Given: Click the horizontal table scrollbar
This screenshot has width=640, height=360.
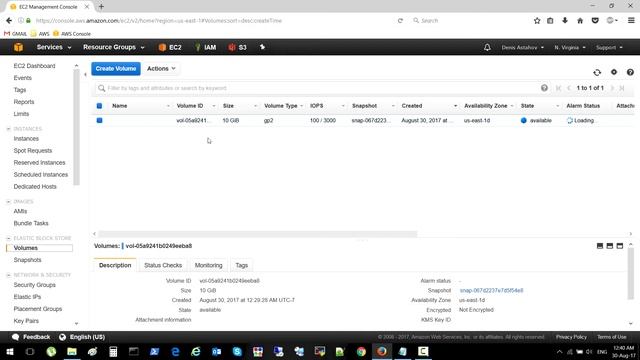Looking at the screenshot, I should pos(258,234).
